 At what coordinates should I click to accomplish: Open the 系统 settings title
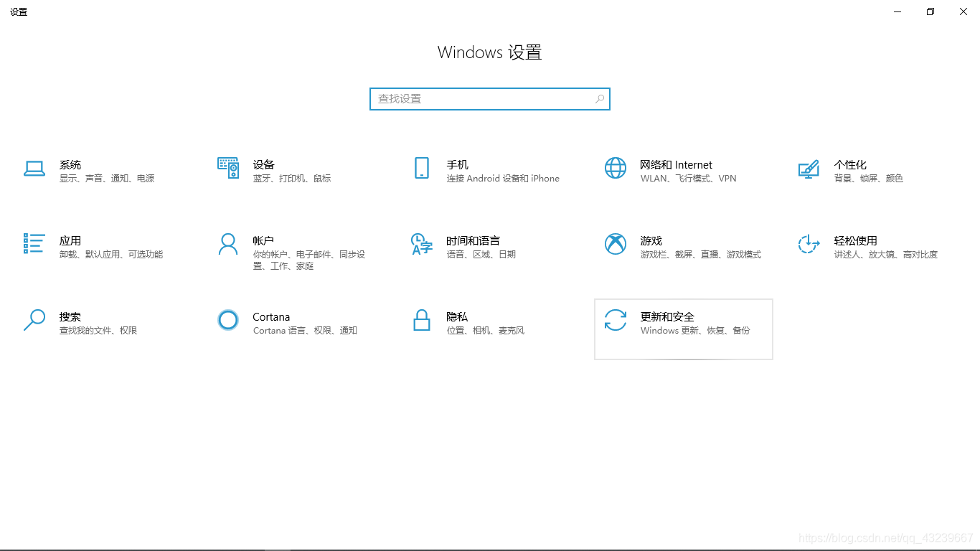(x=70, y=165)
